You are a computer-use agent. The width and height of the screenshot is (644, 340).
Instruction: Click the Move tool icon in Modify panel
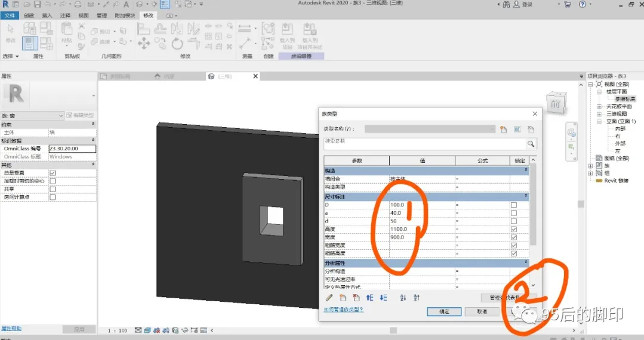coord(144,43)
